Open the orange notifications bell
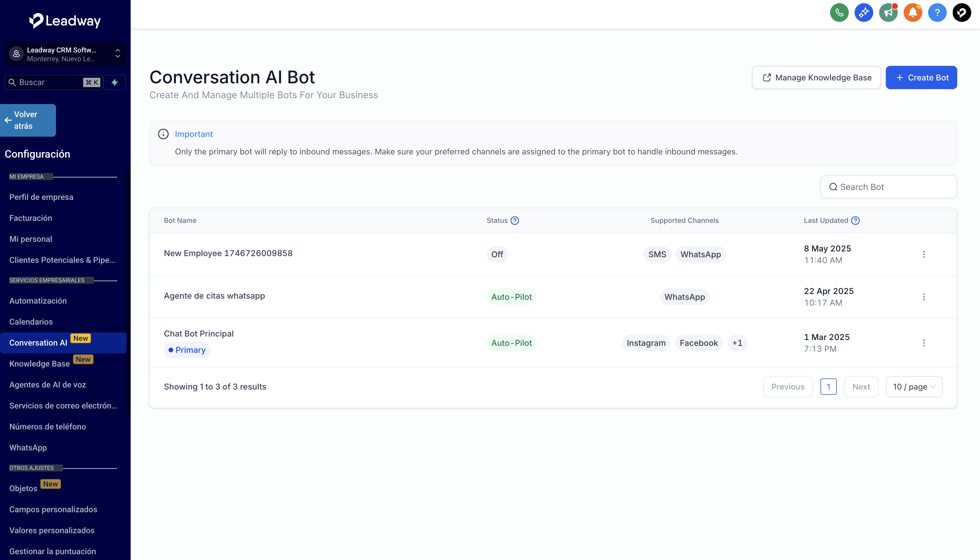The image size is (980, 560). tap(913, 13)
